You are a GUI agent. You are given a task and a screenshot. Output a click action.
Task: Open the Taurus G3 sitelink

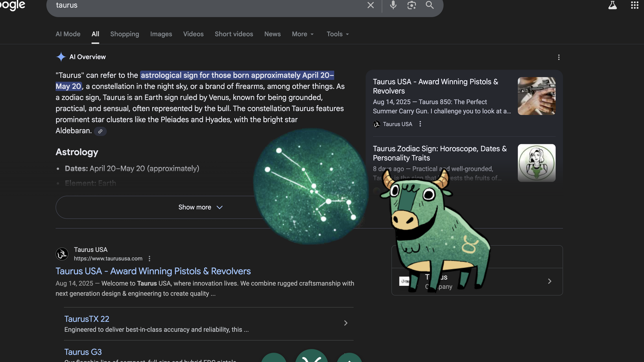pos(83,352)
